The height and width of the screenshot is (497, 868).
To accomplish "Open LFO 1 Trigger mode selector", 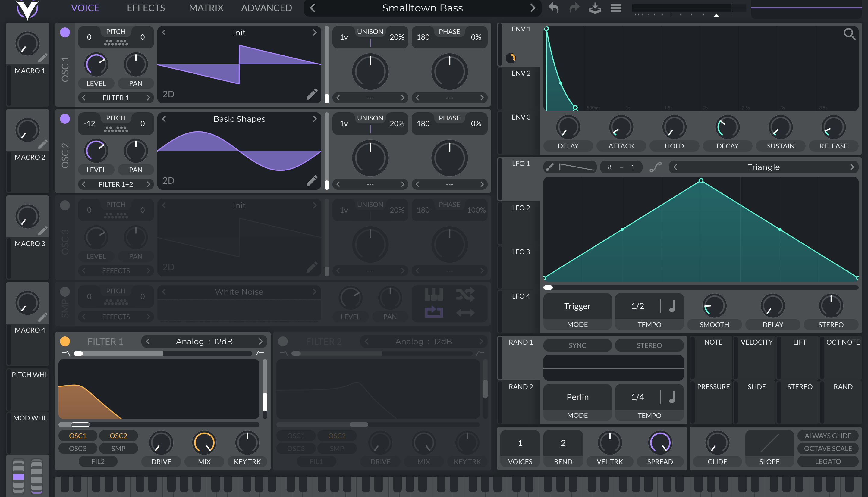I will [577, 306].
